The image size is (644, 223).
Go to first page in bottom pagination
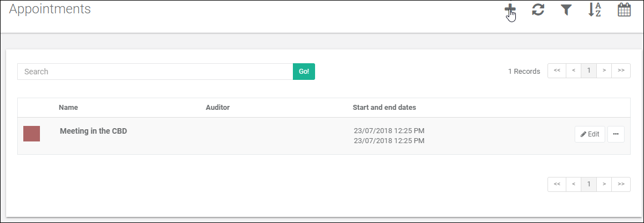point(557,184)
